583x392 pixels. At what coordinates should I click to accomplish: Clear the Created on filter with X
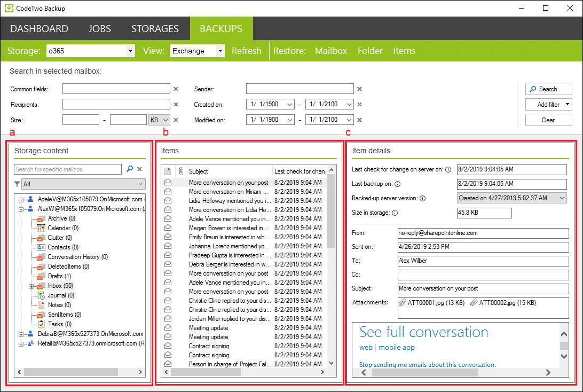click(359, 105)
